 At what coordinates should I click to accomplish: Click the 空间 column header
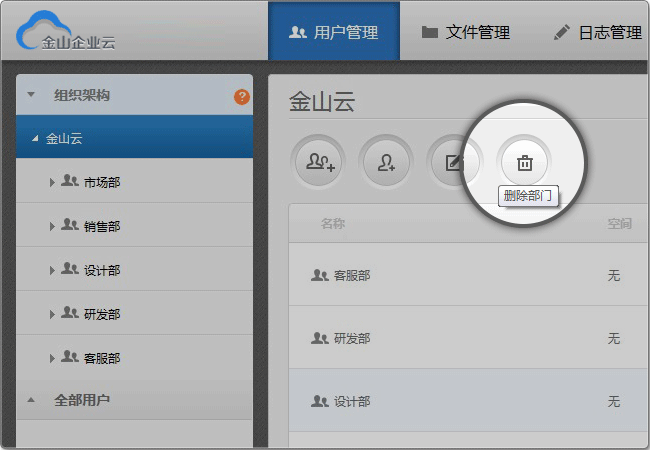tap(619, 224)
